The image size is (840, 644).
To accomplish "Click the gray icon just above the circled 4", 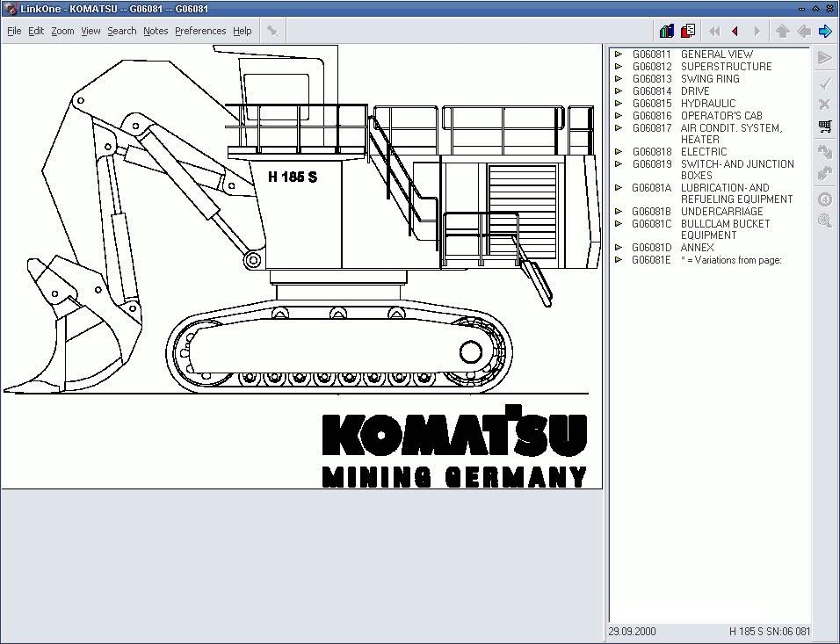I will 825,174.
